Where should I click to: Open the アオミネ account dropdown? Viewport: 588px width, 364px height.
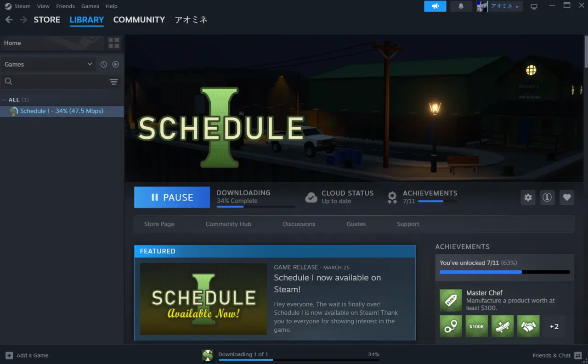[505, 6]
